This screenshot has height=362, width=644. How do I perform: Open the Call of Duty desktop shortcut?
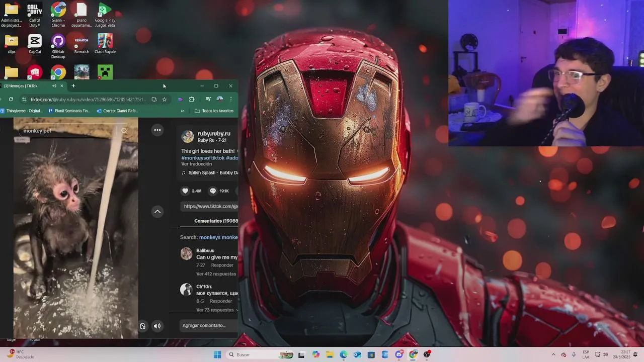(35, 15)
